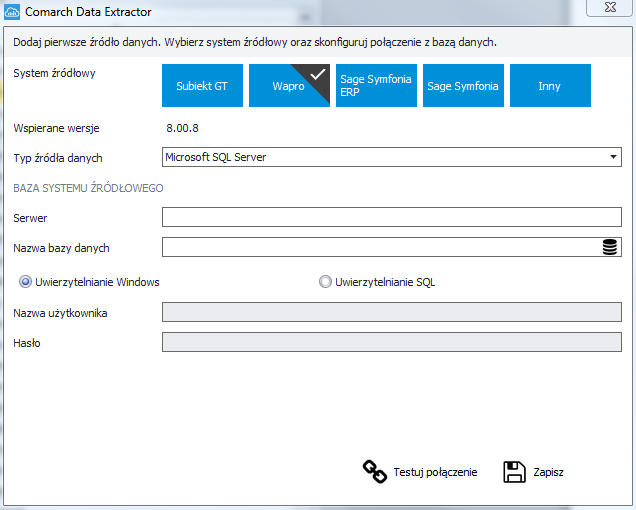Viewport: 636px width, 510px height.
Task: Choose Sage Symfonia ERP tile
Action: (376, 86)
